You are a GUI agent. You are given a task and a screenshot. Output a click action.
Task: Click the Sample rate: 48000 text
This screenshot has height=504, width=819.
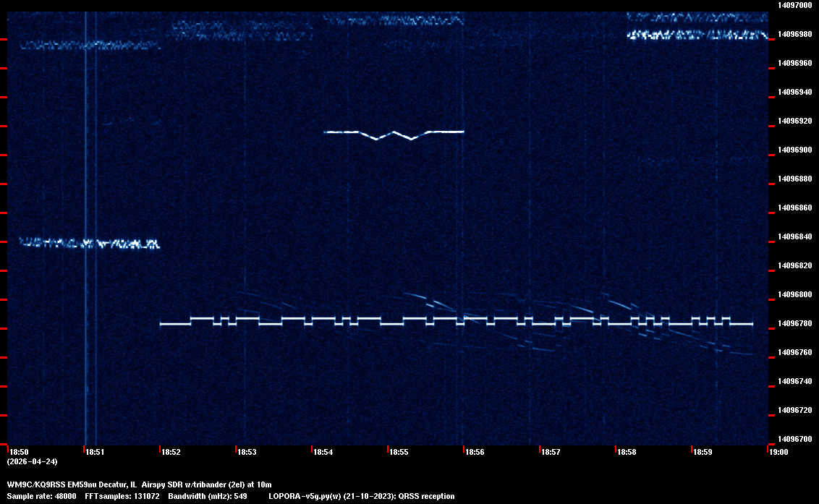pyautogui.click(x=40, y=496)
